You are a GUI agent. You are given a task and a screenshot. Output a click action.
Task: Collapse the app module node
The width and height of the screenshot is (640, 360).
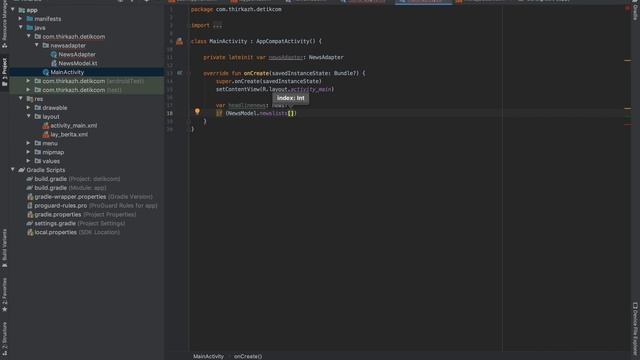[13, 9]
